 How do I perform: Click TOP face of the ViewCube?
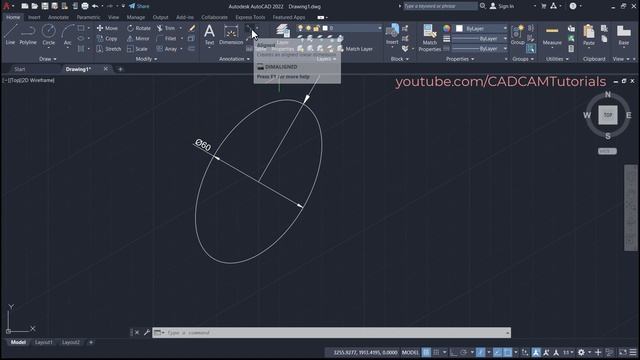(x=608, y=115)
